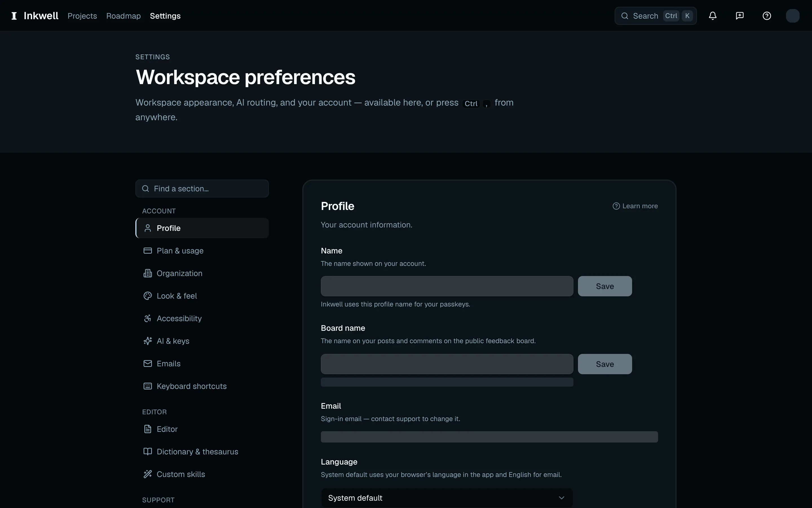Click the language dropdown chevron arrow

pos(561,498)
